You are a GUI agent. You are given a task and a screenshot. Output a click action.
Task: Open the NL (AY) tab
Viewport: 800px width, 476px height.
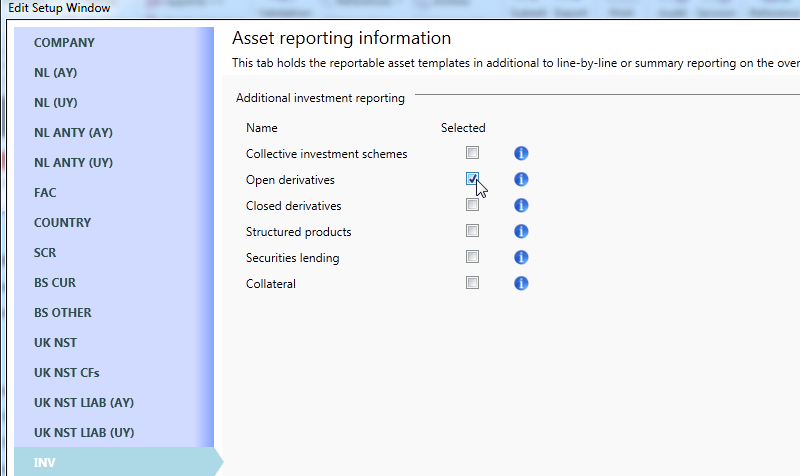pyautogui.click(x=114, y=72)
